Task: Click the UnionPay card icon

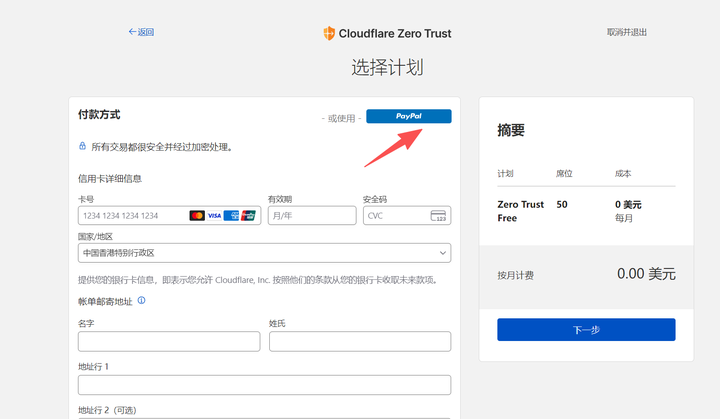Action: coord(248,216)
